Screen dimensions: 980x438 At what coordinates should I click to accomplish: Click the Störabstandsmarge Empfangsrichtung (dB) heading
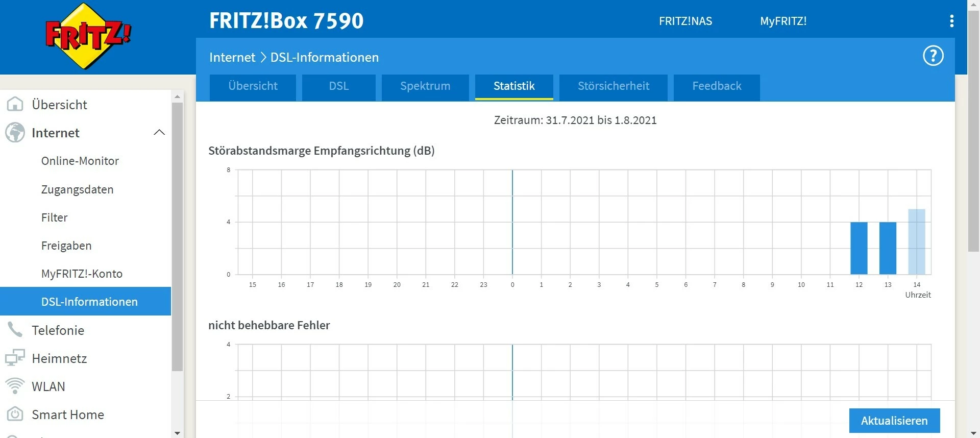[322, 151]
